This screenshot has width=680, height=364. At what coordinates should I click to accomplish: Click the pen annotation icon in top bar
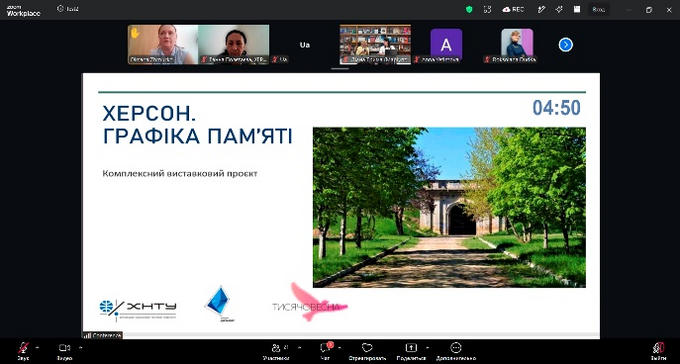coord(541,10)
